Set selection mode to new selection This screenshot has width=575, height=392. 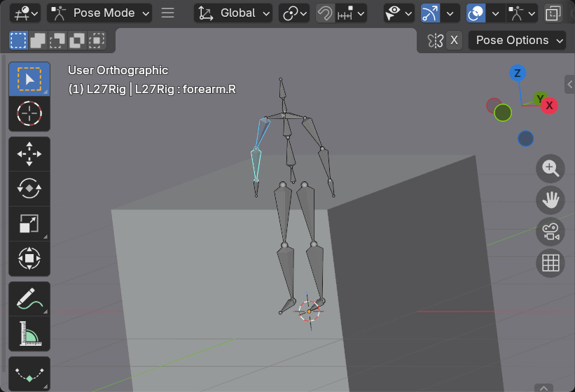click(18, 41)
